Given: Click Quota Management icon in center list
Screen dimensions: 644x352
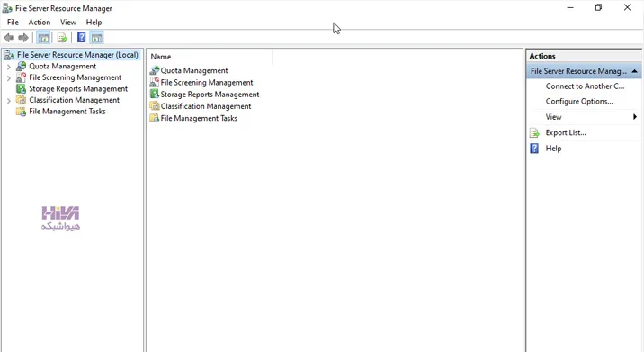Looking at the screenshot, I should 155,70.
